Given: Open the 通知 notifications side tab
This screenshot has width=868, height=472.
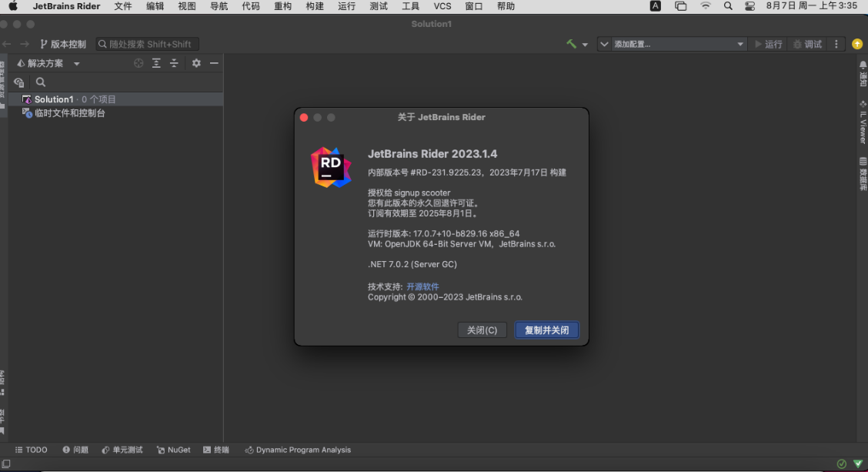Looking at the screenshot, I should click(863, 74).
